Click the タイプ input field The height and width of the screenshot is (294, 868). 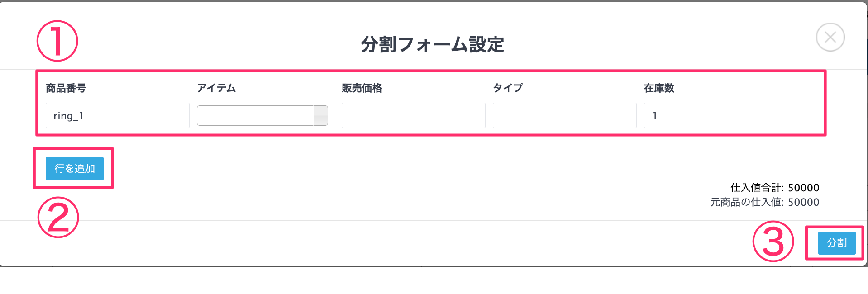(565, 115)
